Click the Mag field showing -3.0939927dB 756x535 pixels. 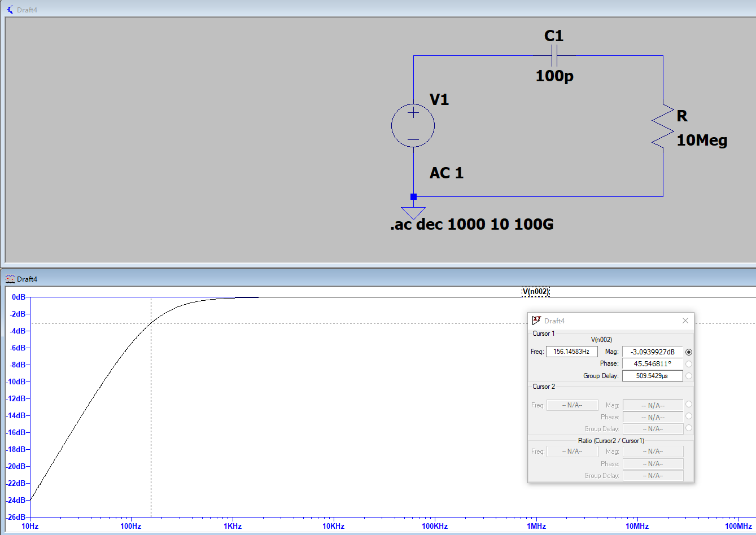point(653,352)
